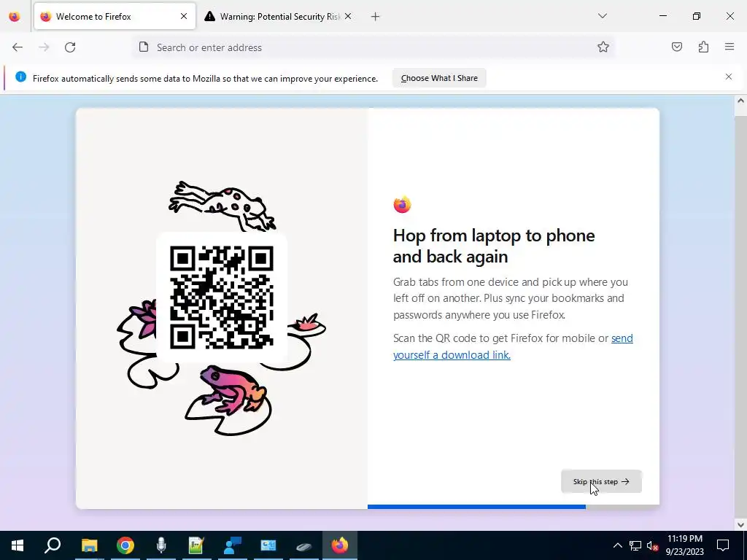Open the ID card app in taskbar
The width and height of the screenshot is (747, 560).
pyautogui.click(x=268, y=545)
